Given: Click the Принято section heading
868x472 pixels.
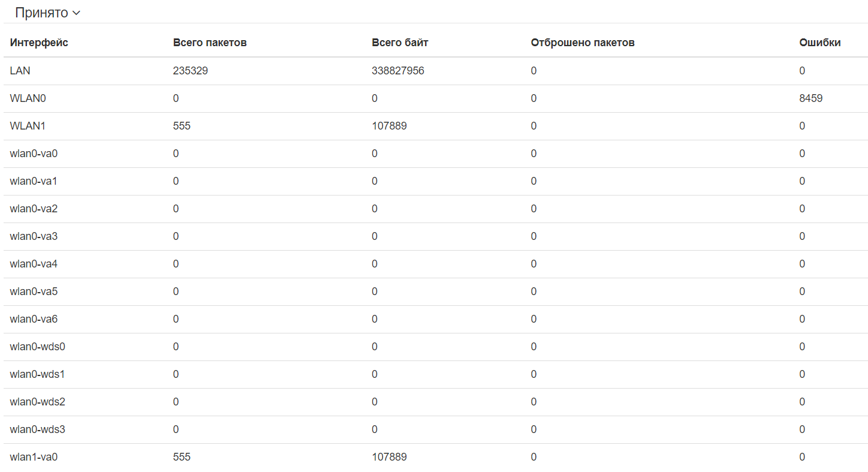Looking at the screenshot, I should click(41, 13).
